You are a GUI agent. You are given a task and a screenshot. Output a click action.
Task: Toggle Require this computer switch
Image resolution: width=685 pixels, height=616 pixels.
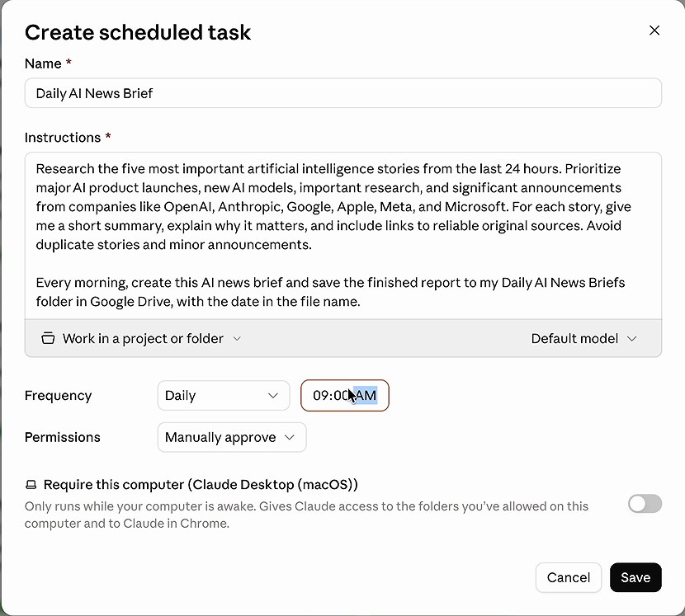coord(645,504)
